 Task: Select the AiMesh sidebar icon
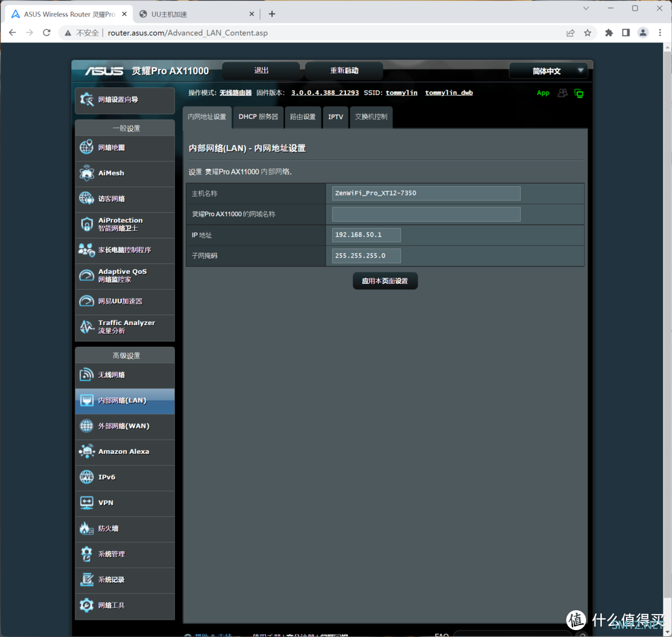click(x=86, y=173)
